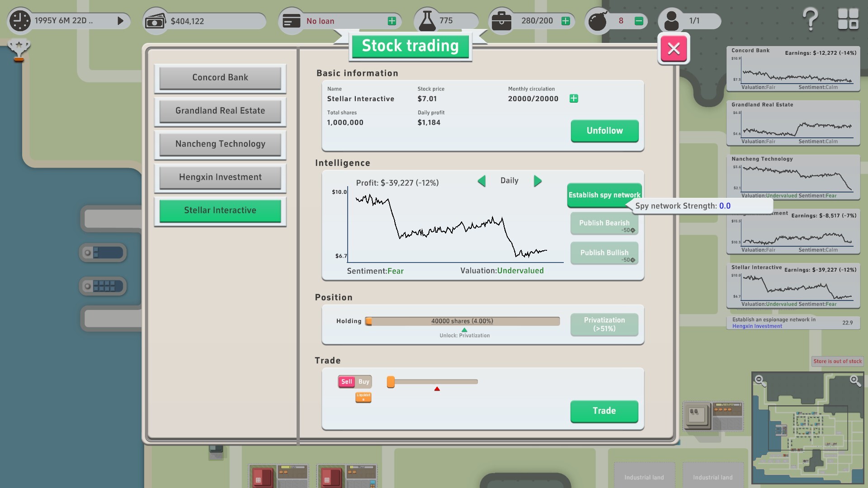Open the question mark help icon
The image size is (868, 488).
click(810, 19)
